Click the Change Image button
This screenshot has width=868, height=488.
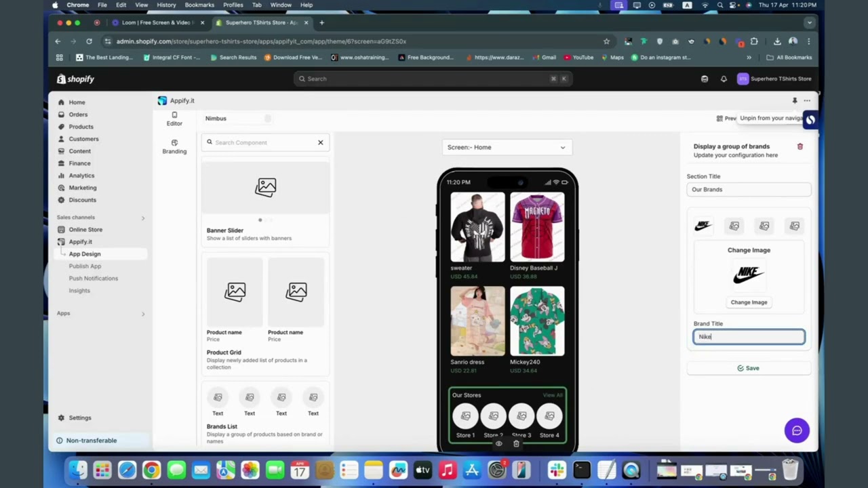749,302
